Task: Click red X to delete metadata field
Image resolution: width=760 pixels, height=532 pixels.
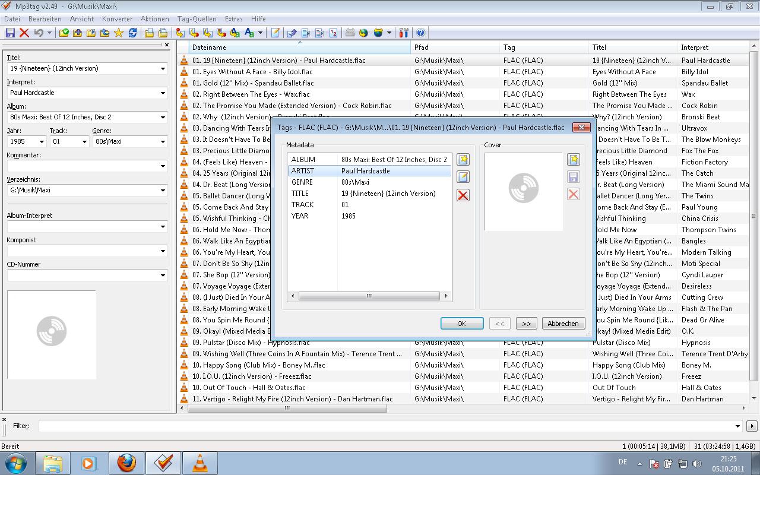Action: coord(463,195)
